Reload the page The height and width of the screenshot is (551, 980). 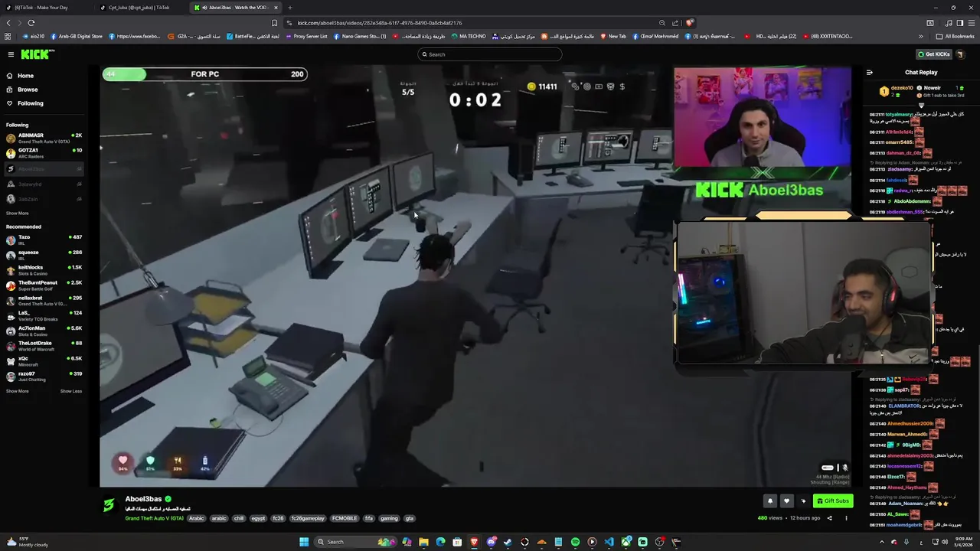coord(31,23)
